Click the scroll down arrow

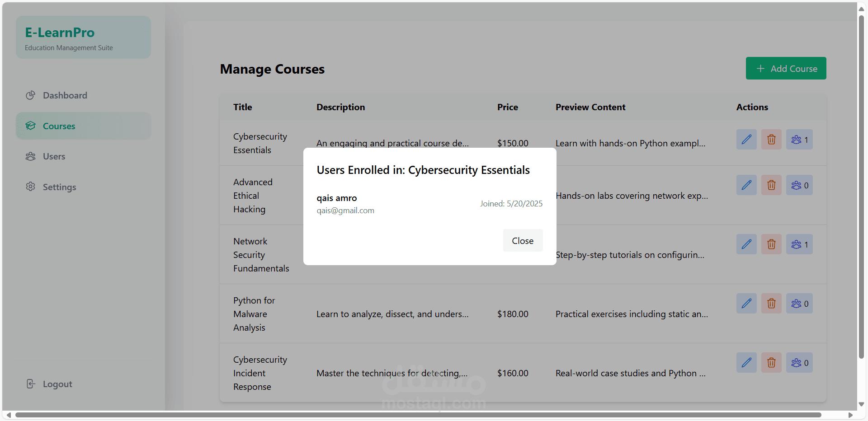pos(862,404)
